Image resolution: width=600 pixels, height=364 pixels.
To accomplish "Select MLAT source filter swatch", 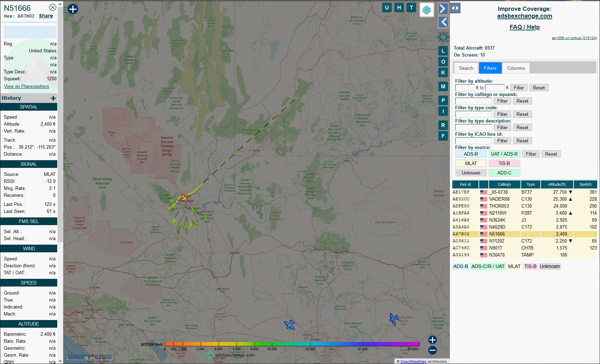I will click(471, 163).
